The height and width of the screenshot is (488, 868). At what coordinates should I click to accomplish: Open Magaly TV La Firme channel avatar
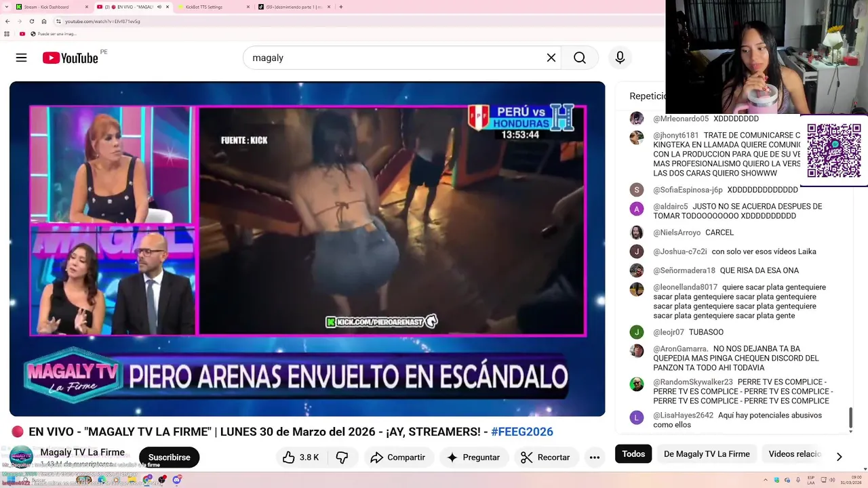pos(21,457)
